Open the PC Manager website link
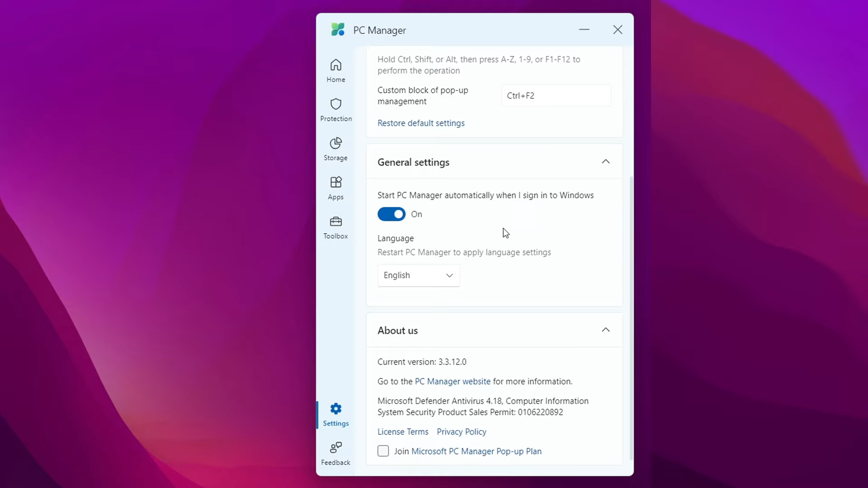Viewport: 868px width, 488px height. [453, 381]
